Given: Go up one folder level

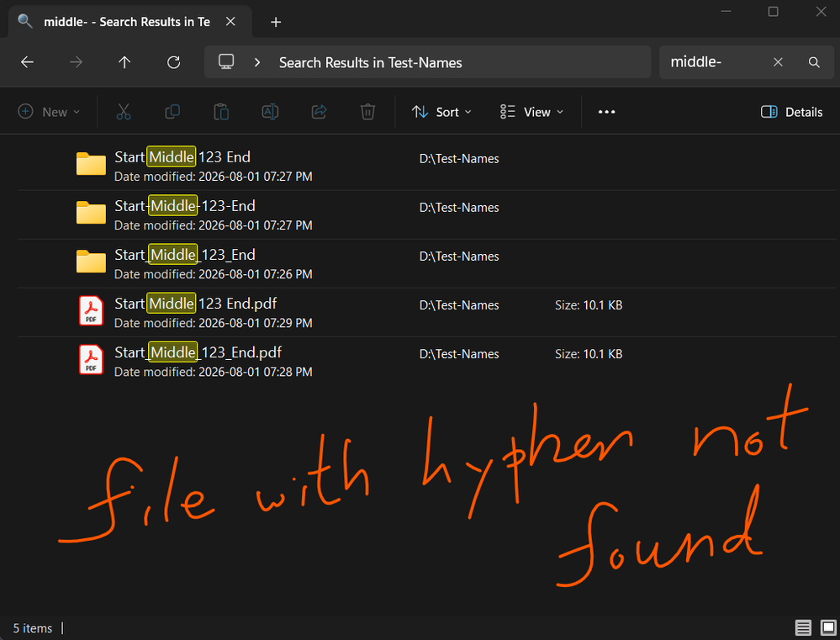Looking at the screenshot, I should pos(124,63).
